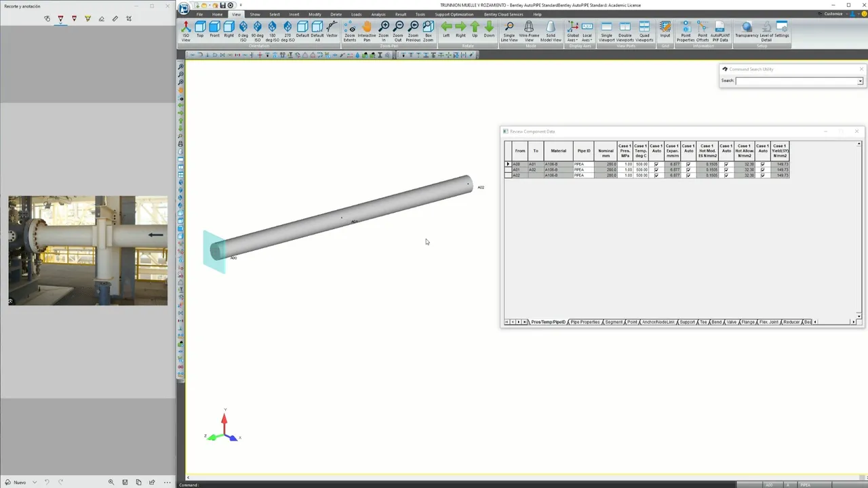Open the Global Axes dropdown
Screen dimensions: 868x488
click(x=573, y=31)
